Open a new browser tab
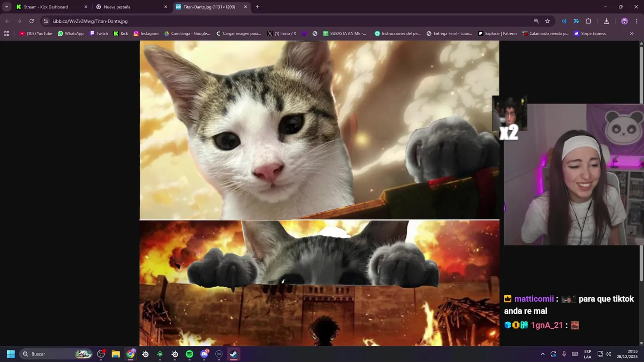This screenshot has width=644, height=362. click(258, 7)
